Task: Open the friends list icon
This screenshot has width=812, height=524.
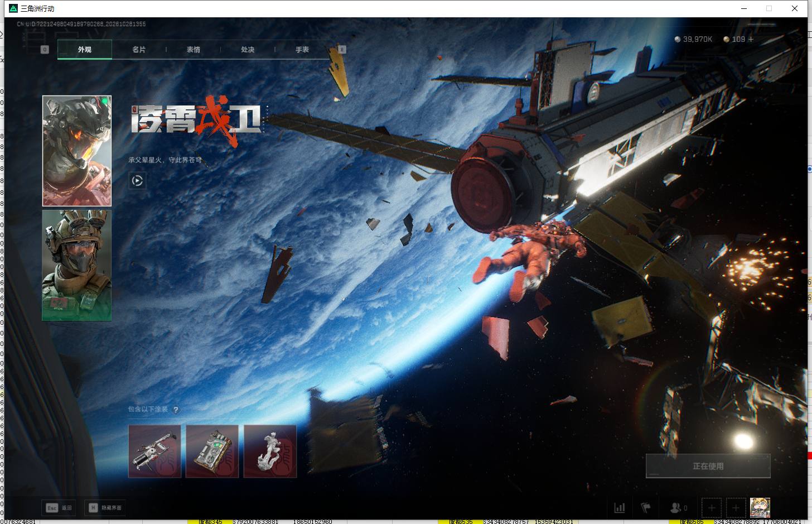Action: tap(675, 508)
